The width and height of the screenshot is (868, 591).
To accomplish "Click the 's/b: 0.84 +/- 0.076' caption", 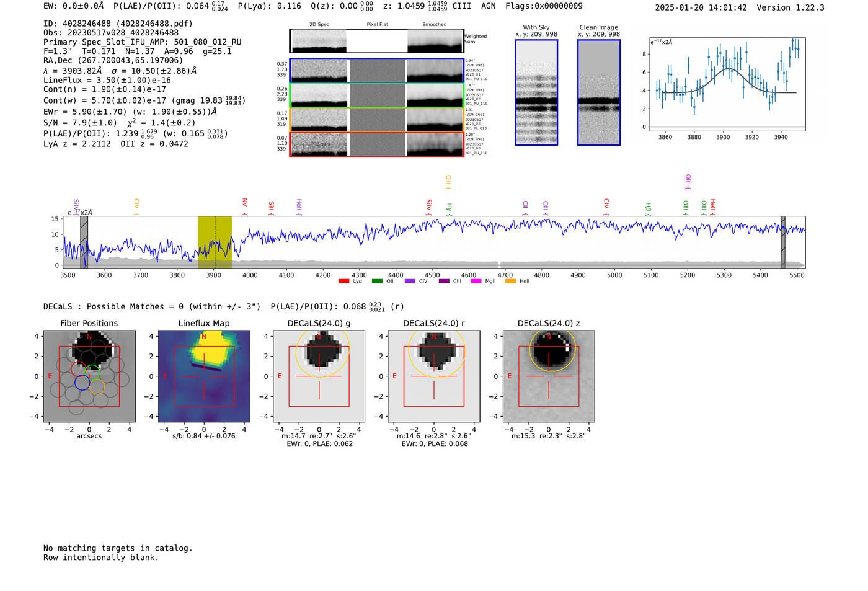I will 204,436.
